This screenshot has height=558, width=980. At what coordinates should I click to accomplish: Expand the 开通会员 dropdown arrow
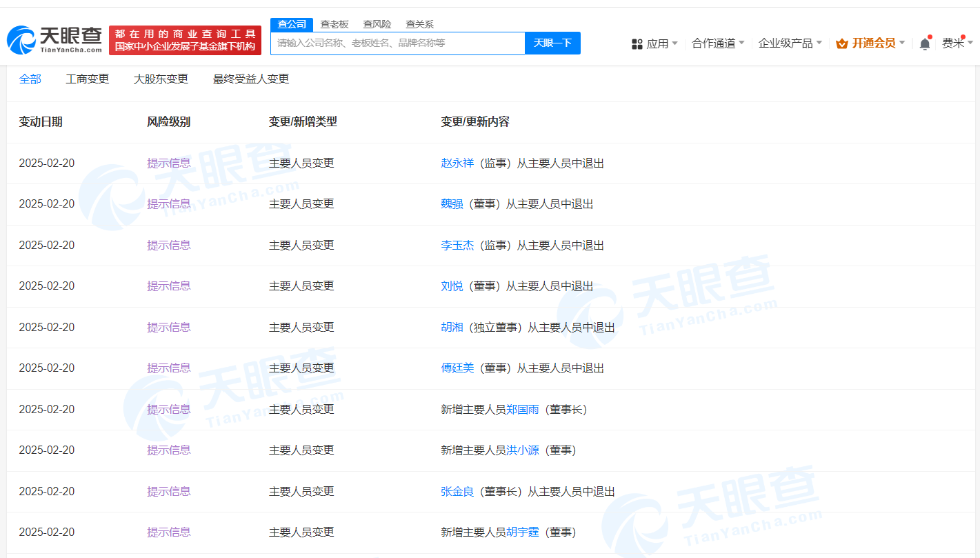click(x=902, y=43)
